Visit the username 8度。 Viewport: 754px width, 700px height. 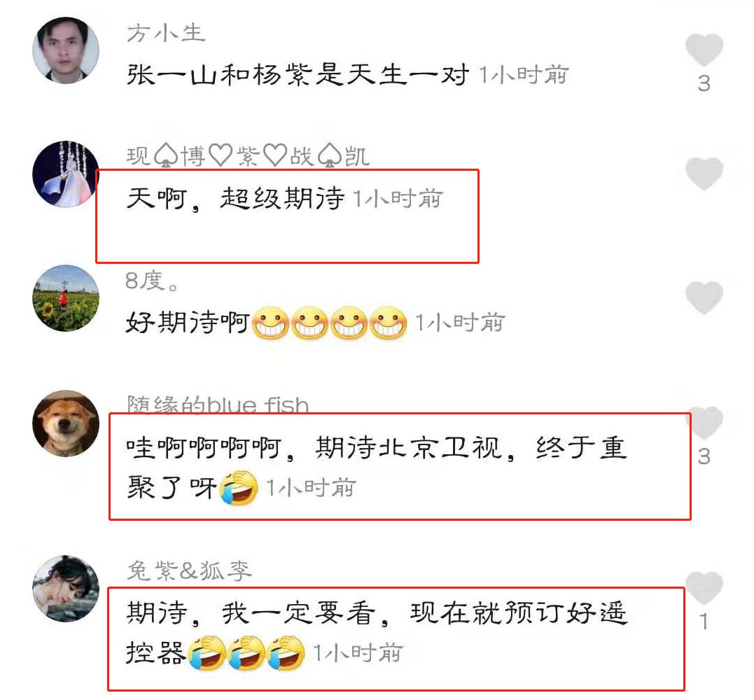[152, 280]
